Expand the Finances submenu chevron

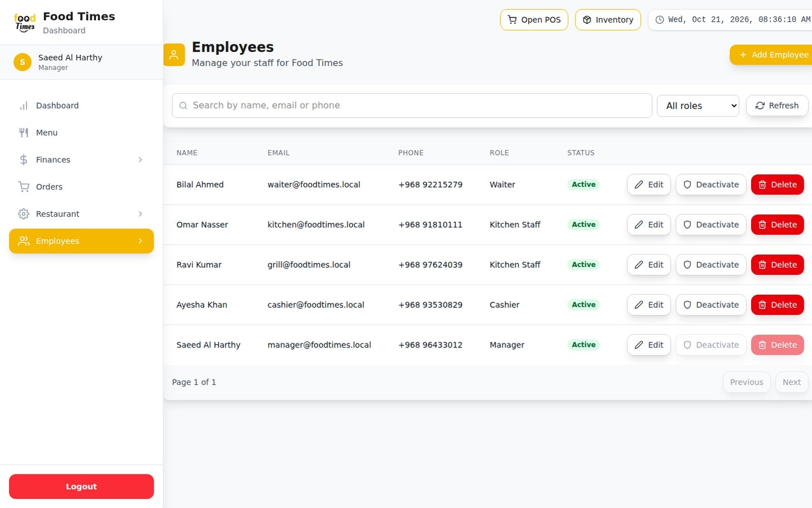[140, 160]
